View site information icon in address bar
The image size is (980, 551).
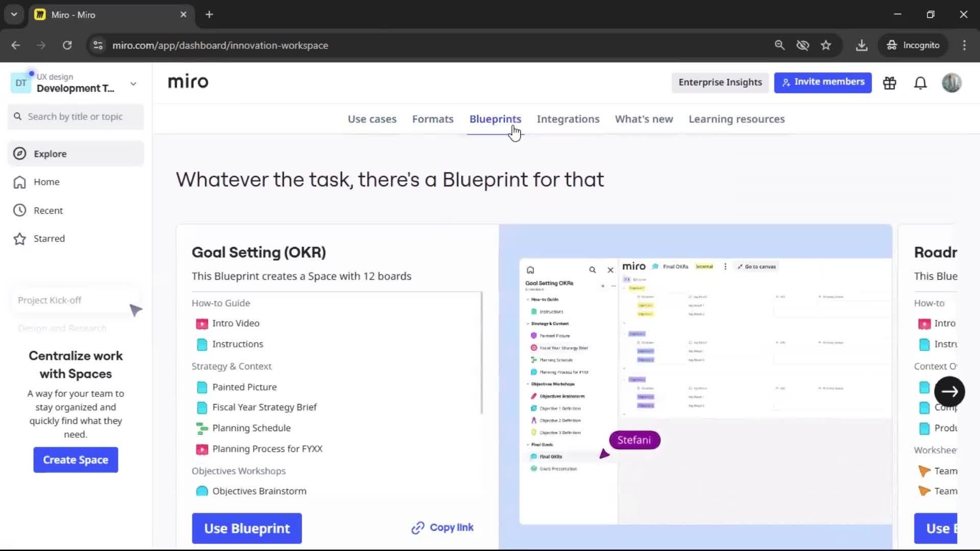98,45
